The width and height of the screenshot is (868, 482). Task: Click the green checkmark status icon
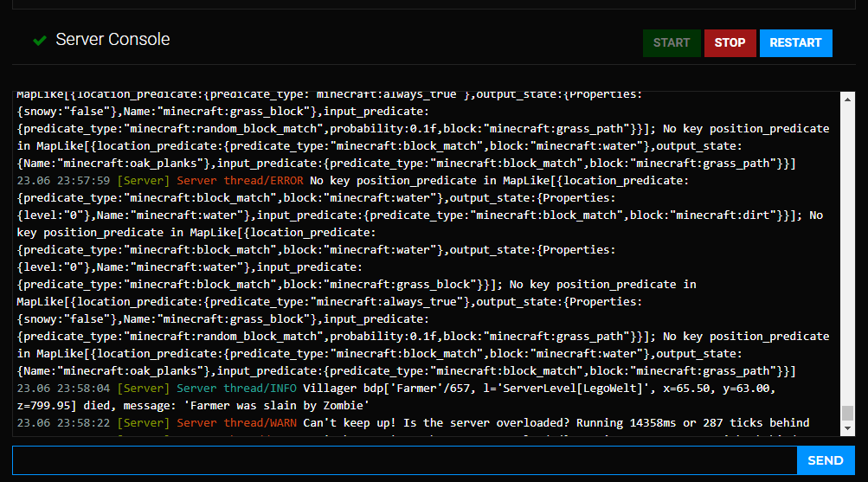39,41
